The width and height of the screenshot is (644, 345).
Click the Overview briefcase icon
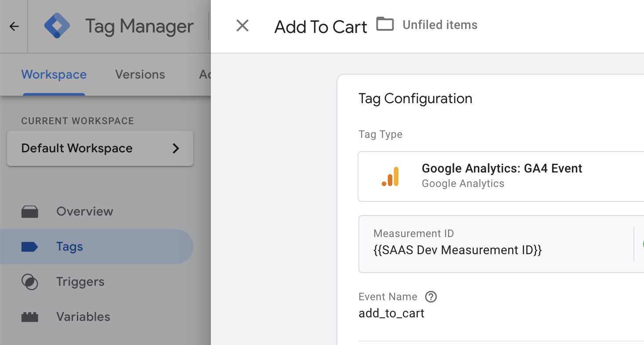point(30,212)
